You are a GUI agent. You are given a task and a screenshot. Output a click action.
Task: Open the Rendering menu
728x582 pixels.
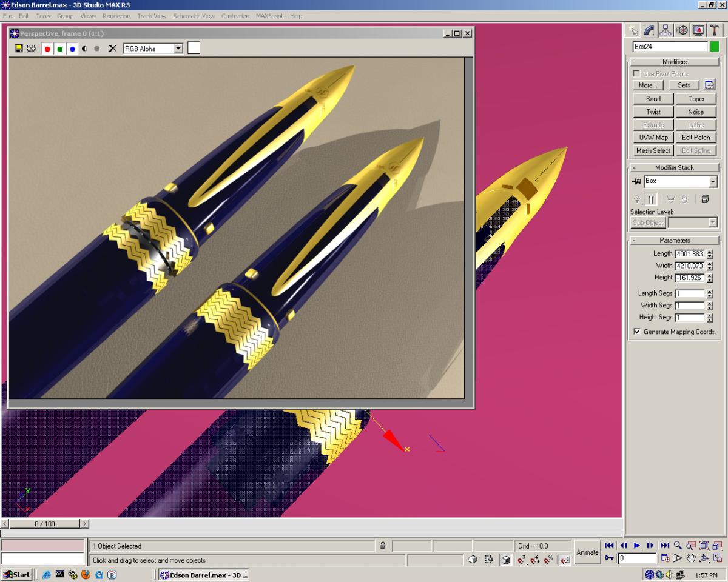pos(116,16)
